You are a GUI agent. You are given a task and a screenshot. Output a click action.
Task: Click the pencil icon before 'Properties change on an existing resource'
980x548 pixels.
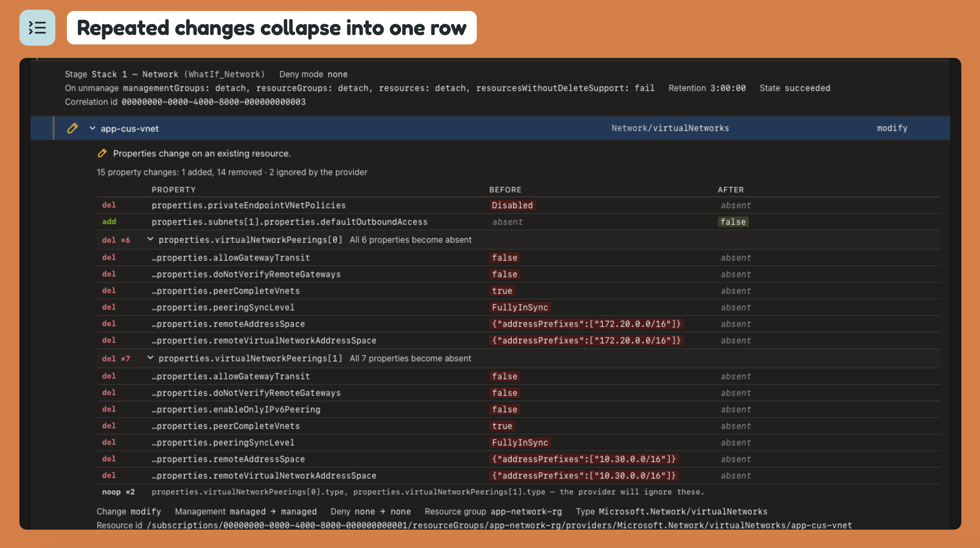tap(102, 154)
